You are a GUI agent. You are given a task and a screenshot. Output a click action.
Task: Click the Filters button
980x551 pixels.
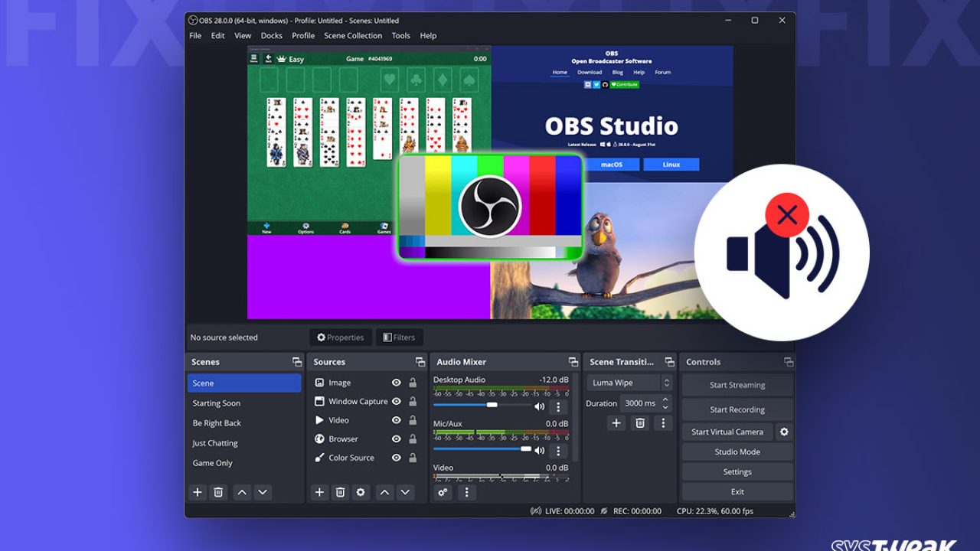399,337
